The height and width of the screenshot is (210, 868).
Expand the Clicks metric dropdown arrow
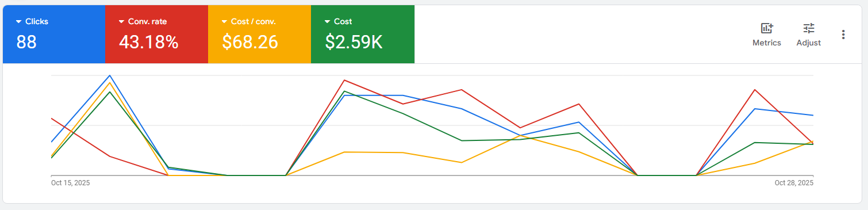(18, 22)
